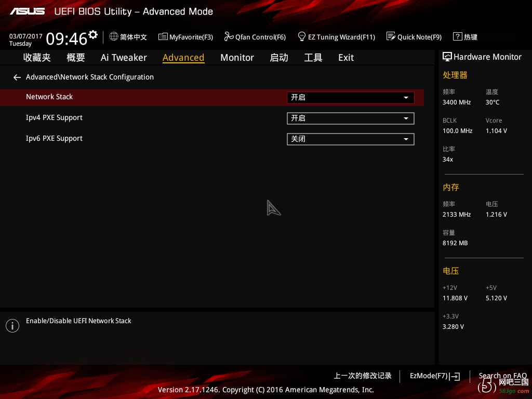
Task: Click the 34x ratio value
Action: (x=448, y=159)
